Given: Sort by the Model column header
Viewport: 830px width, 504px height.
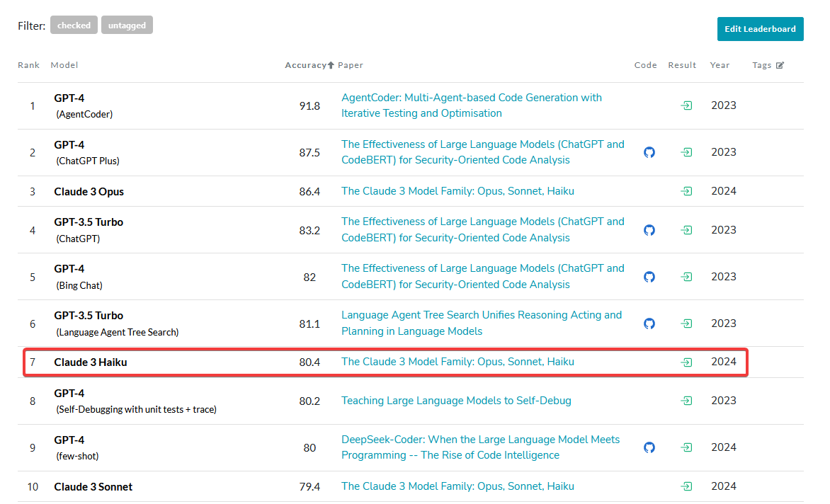Looking at the screenshot, I should click(x=64, y=65).
